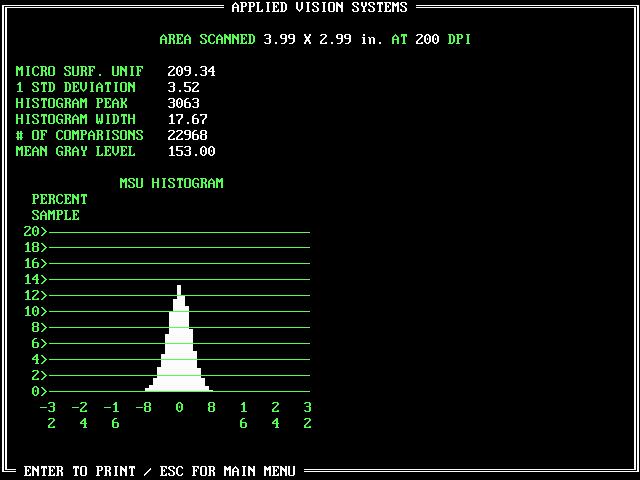Image resolution: width=640 pixels, height=480 pixels.
Task: Select the MICRO SURF. UNIF label
Action: click(x=79, y=71)
